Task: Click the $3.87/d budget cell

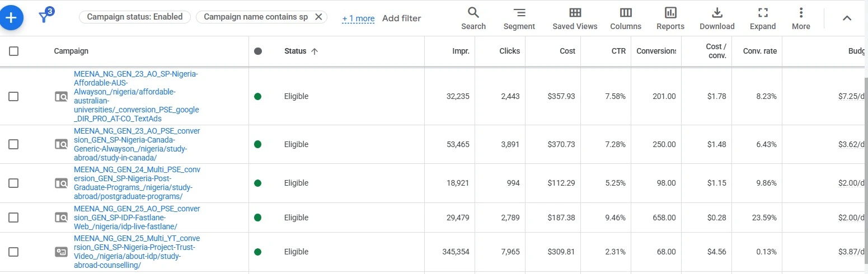Action: (852, 252)
